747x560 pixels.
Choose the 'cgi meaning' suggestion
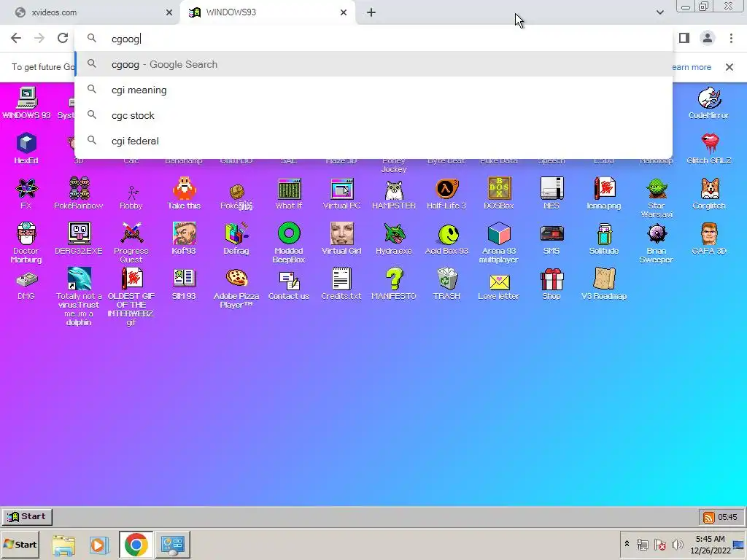point(373,90)
